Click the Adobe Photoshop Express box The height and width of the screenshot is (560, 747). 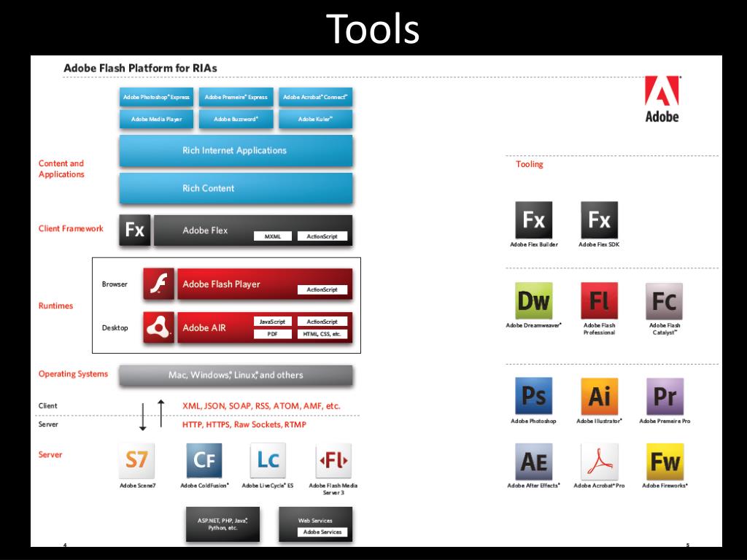click(156, 97)
